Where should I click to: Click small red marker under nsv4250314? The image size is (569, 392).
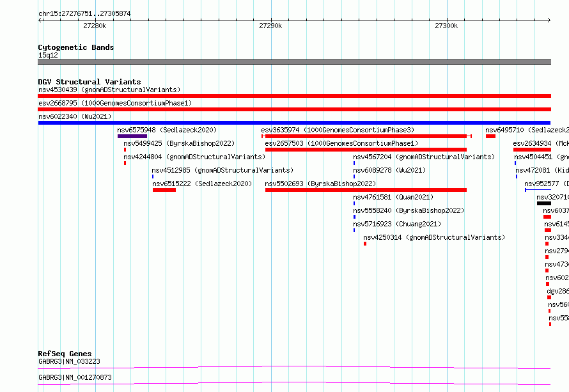pos(365,244)
